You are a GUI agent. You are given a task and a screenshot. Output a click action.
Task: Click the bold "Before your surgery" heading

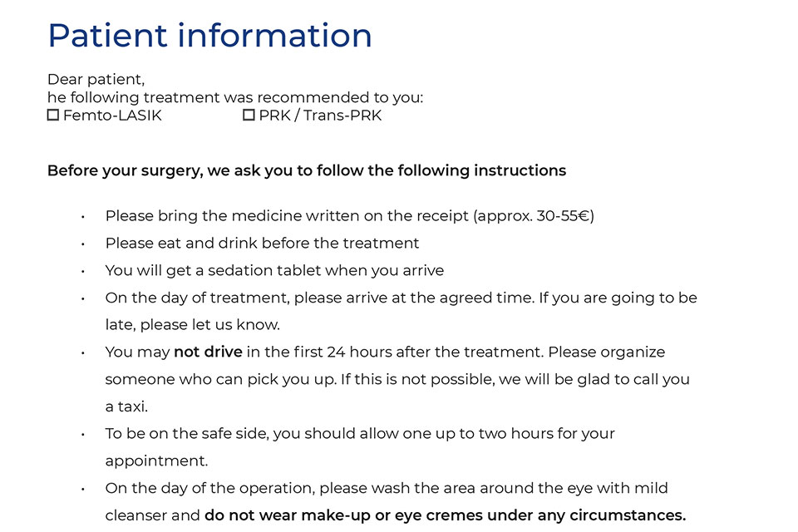(306, 170)
